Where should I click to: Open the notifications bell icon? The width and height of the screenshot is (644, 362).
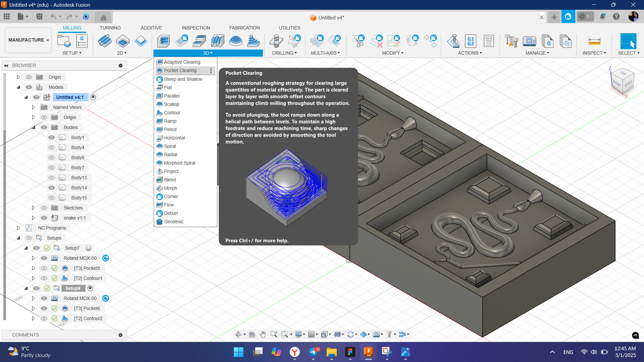click(x=602, y=16)
